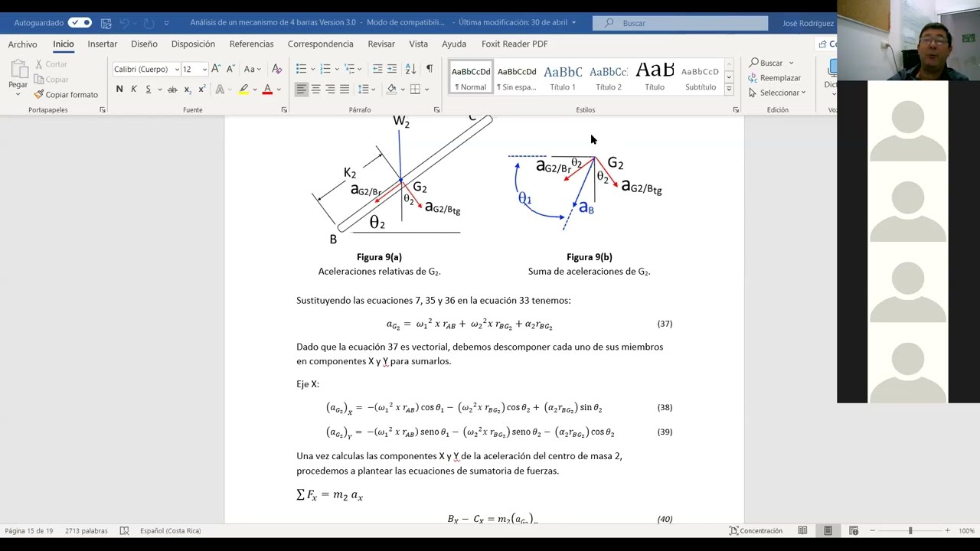Toggle italic (K) formatting

134,90
